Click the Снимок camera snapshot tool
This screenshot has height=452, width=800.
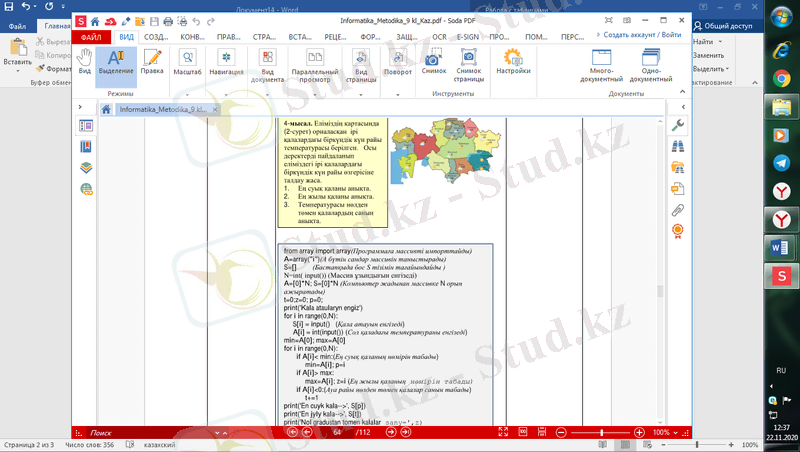coord(434,63)
